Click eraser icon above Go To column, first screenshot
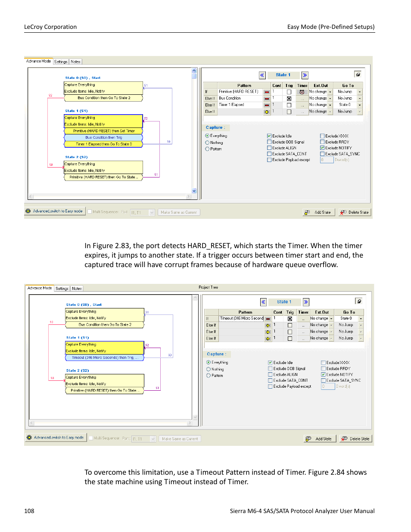Viewport: 411px width, 532px height. 358,74
